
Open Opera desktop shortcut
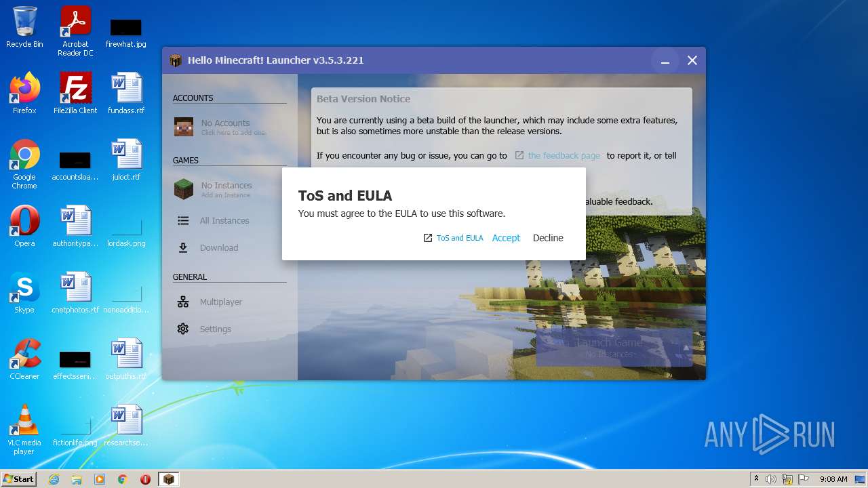point(24,226)
